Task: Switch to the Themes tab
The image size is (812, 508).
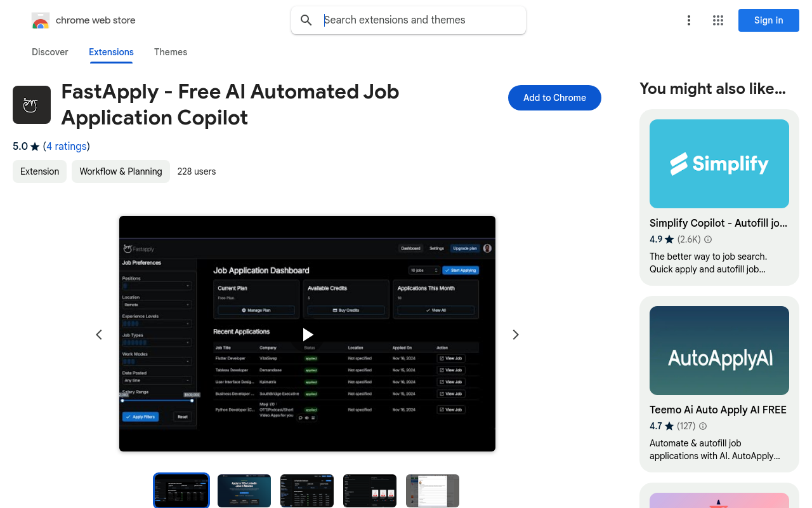Action: [171, 52]
